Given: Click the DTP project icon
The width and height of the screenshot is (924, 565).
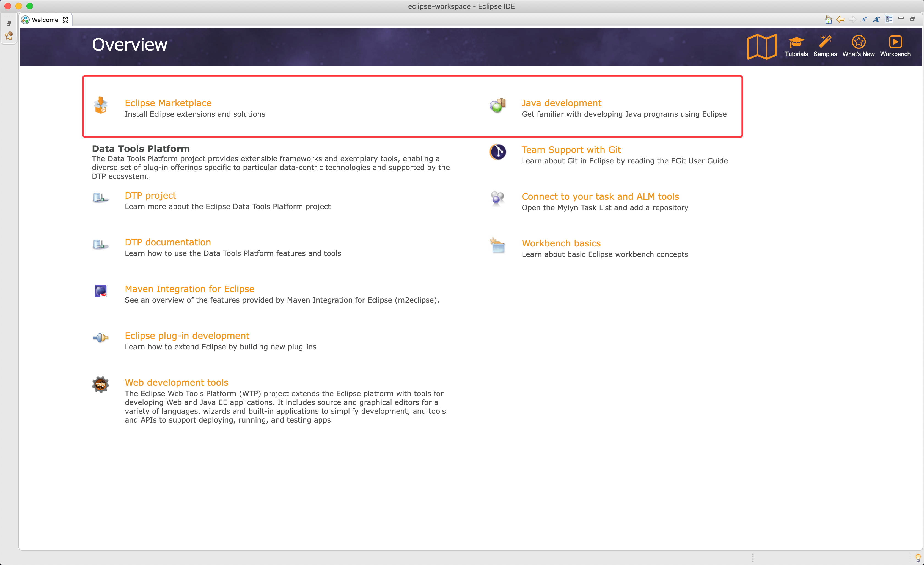Looking at the screenshot, I should 100,198.
